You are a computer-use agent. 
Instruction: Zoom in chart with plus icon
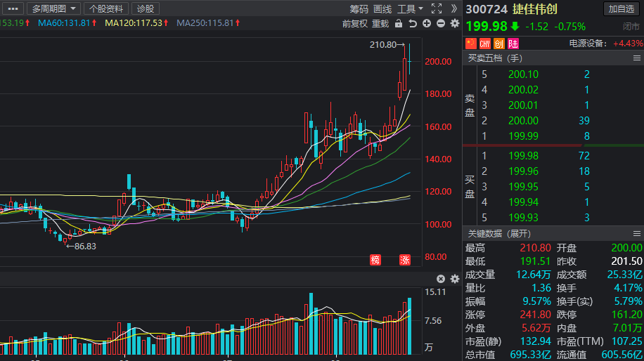coord(427,23)
